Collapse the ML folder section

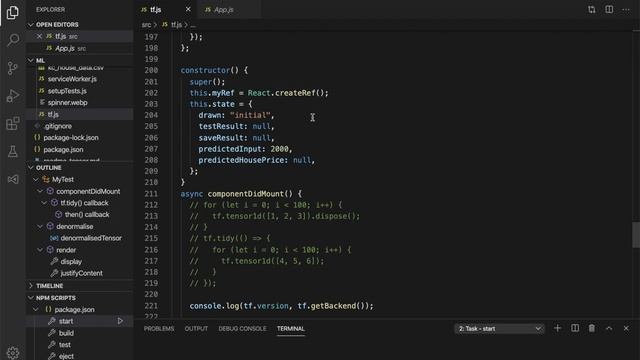[31, 60]
